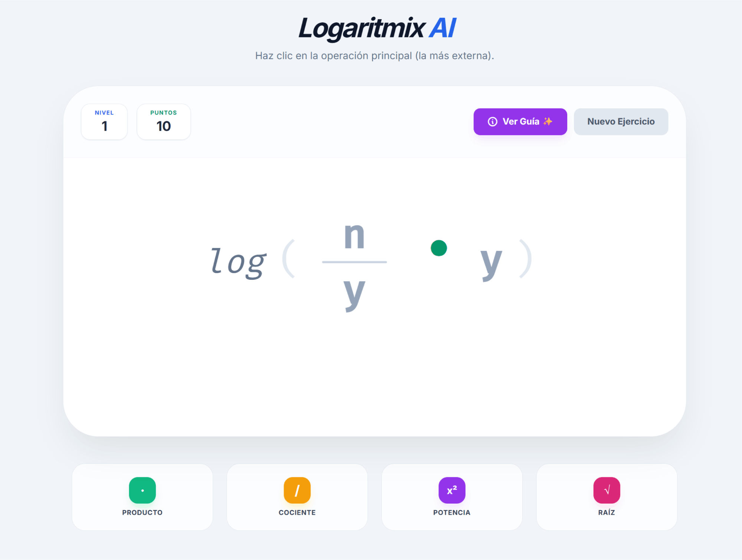Viewport: 742px width, 560px height.
Task: Click the green multiplication dot in expression
Action: click(x=439, y=248)
